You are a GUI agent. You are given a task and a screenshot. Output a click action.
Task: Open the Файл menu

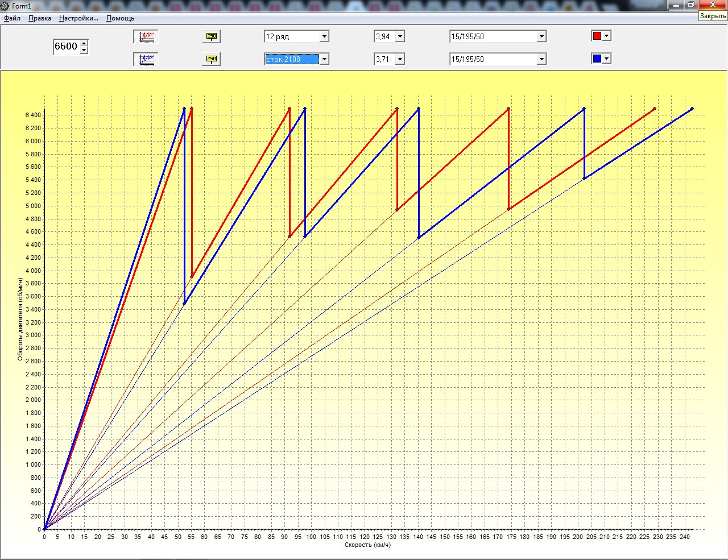tap(12, 18)
